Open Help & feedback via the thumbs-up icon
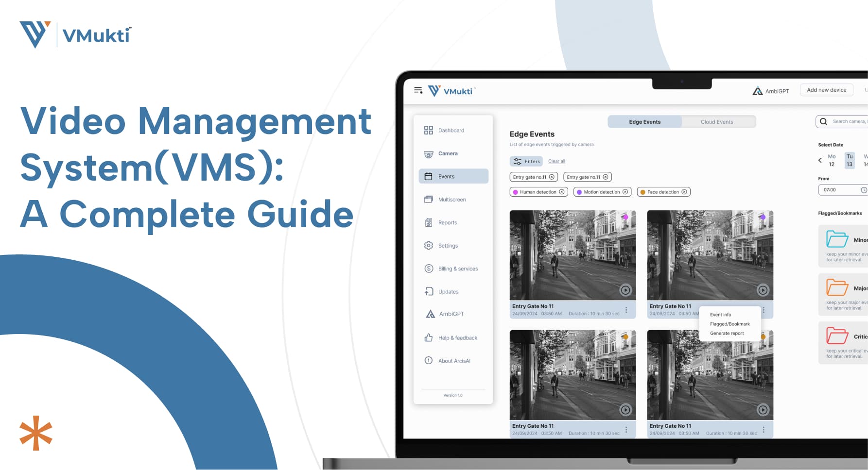 (428, 337)
